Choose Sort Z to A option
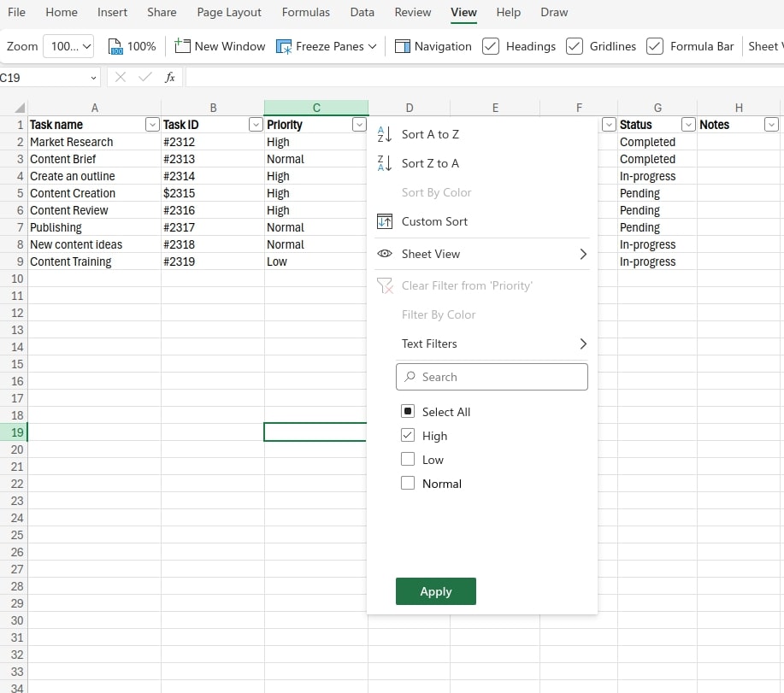The image size is (784, 693). click(483, 163)
